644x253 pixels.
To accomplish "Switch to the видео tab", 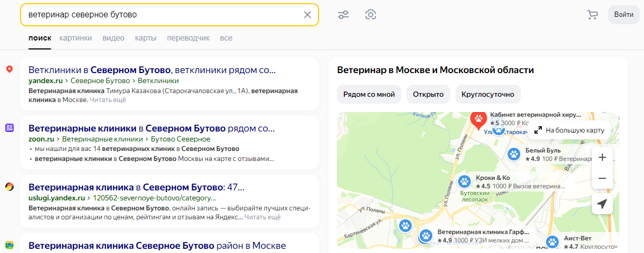I will point(113,38).
